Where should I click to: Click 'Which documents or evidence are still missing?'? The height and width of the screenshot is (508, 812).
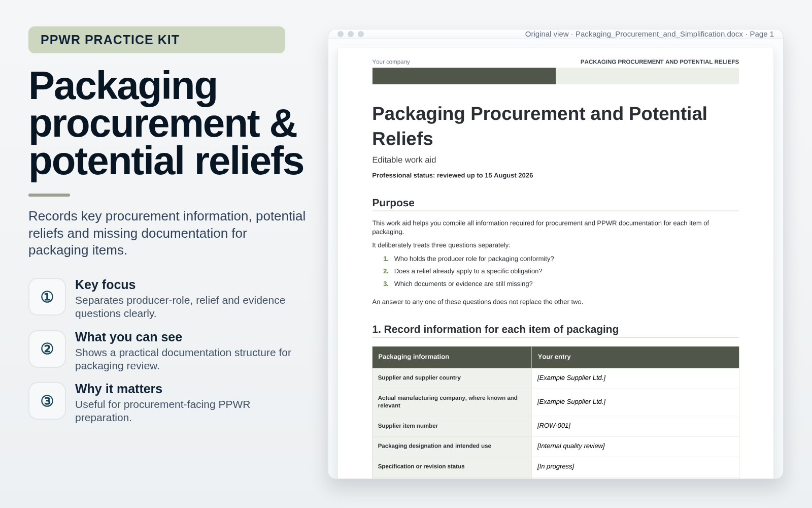pyautogui.click(x=463, y=284)
